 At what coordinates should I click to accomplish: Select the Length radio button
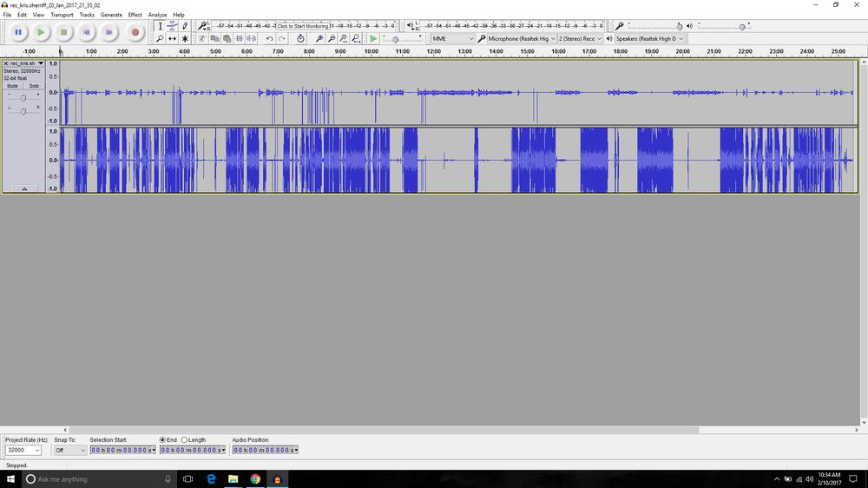(x=184, y=440)
